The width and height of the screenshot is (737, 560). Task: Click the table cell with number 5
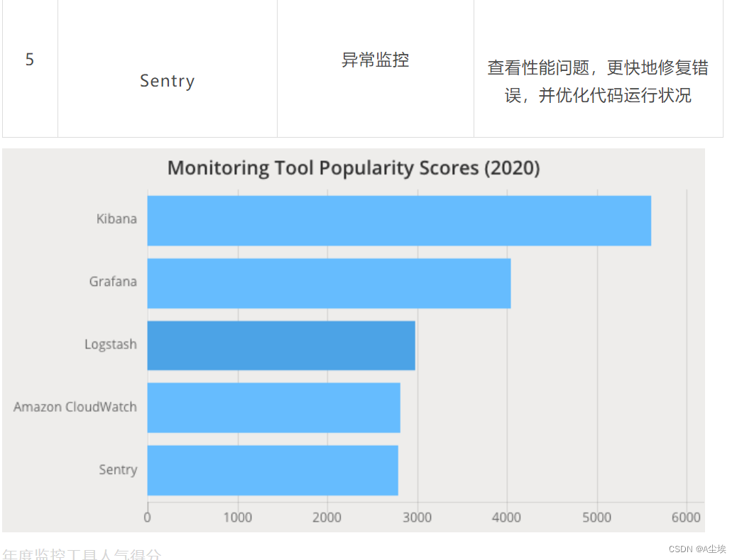click(30, 69)
